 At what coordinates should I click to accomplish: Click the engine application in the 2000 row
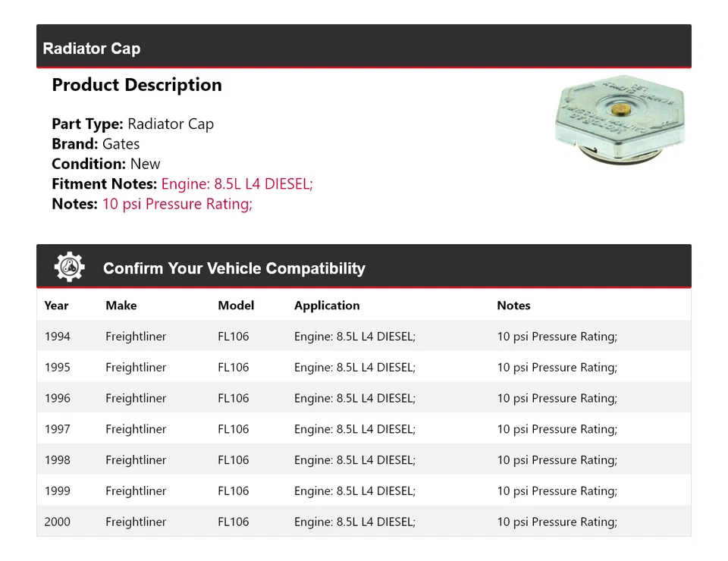[x=355, y=522]
